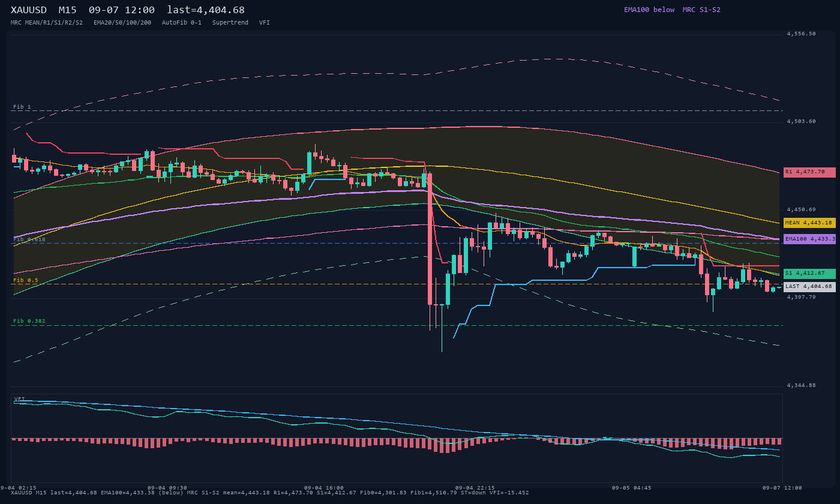Click the 4,556.50 price axis label

[x=802, y=34]
